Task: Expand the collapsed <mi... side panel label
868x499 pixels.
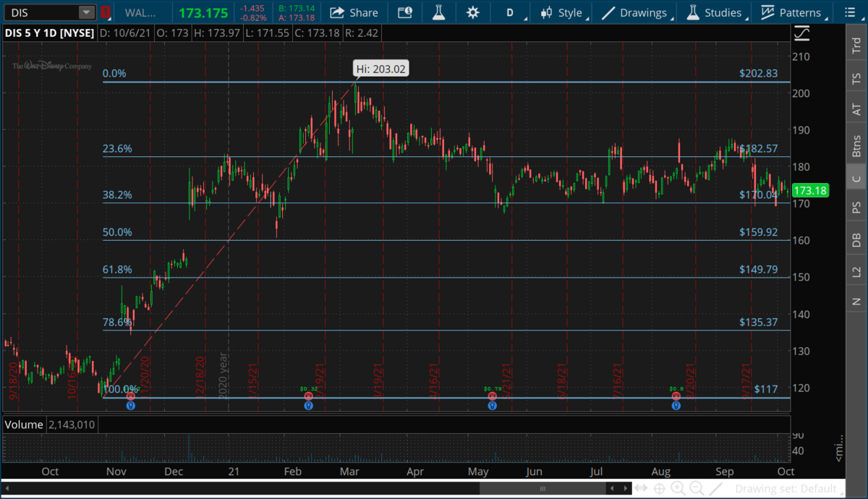Action: click(x=839, y=448)
